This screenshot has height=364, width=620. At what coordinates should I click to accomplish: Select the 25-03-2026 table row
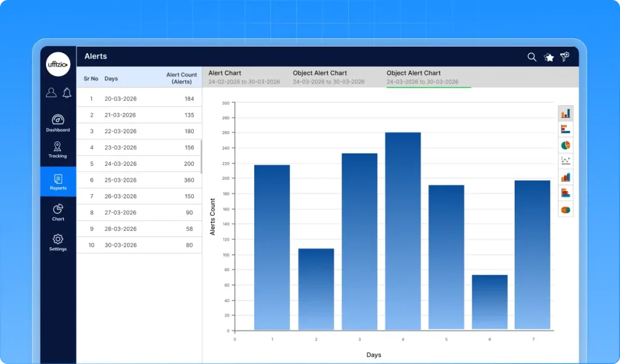point(139,180)
